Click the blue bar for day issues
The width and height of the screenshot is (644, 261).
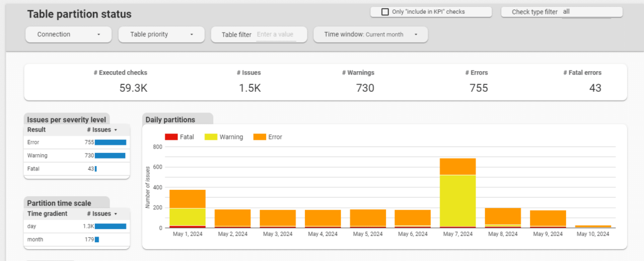point(111,226)
